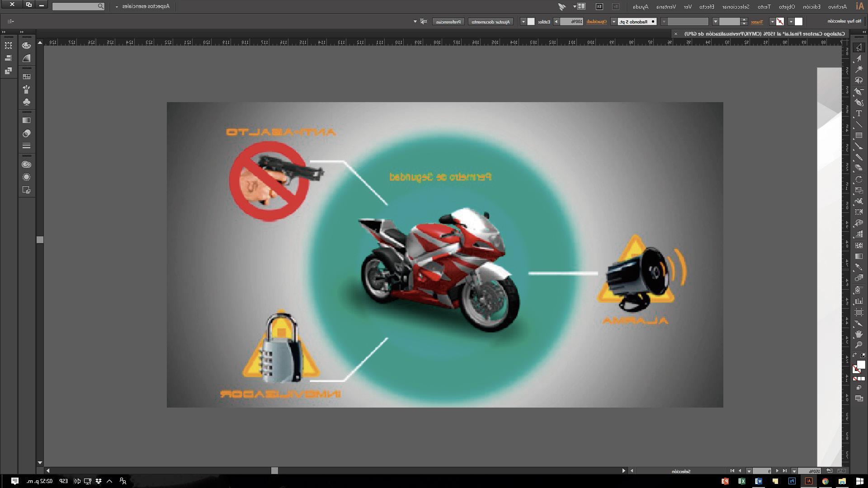Open the Swatches panel icon

27,77
